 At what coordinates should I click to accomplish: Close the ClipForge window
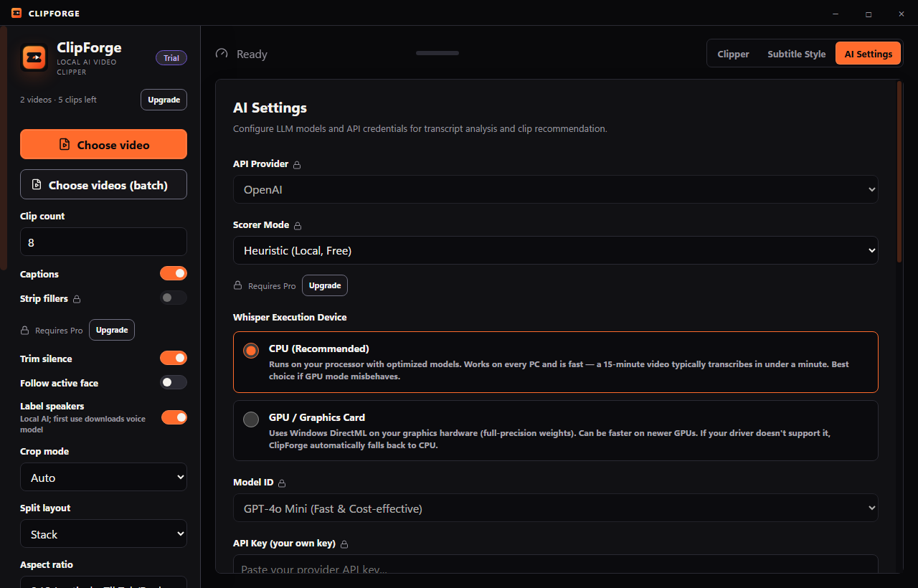coord(902,14)
